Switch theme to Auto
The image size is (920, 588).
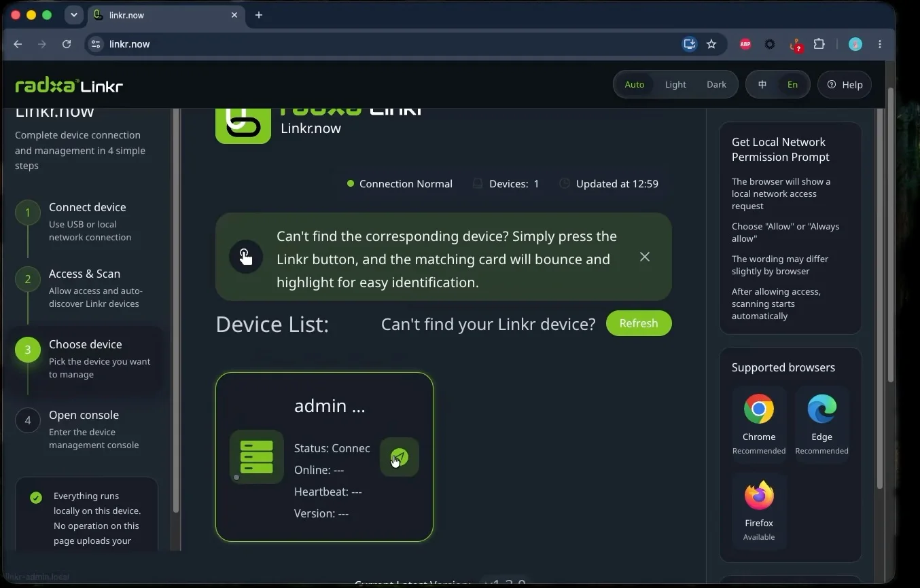[635, 85]
